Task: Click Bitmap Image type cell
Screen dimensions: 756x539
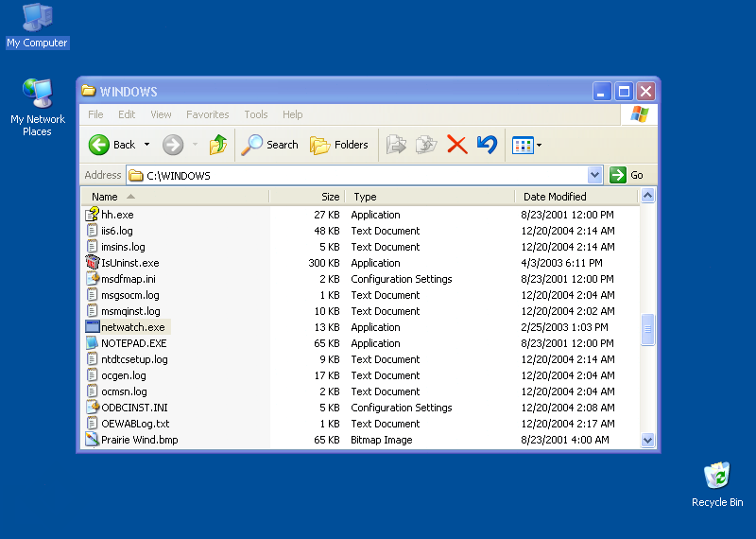Action: [382, 440]
